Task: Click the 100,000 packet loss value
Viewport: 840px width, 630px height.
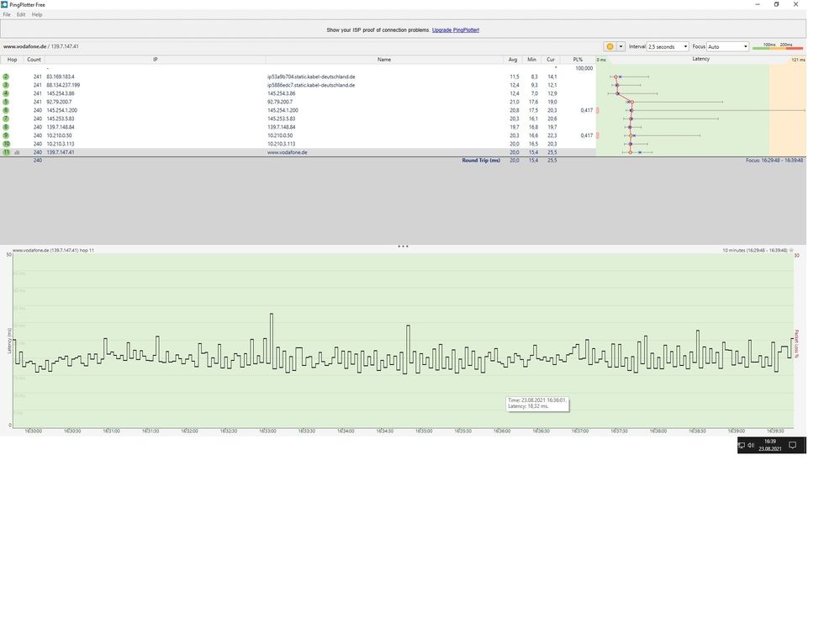Action: (584, 69)
